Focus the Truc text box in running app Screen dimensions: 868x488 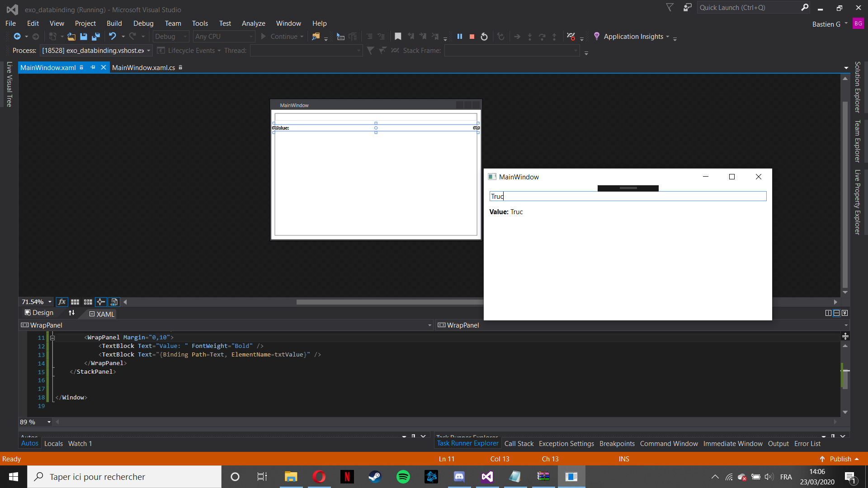click(x=627, y=196)
